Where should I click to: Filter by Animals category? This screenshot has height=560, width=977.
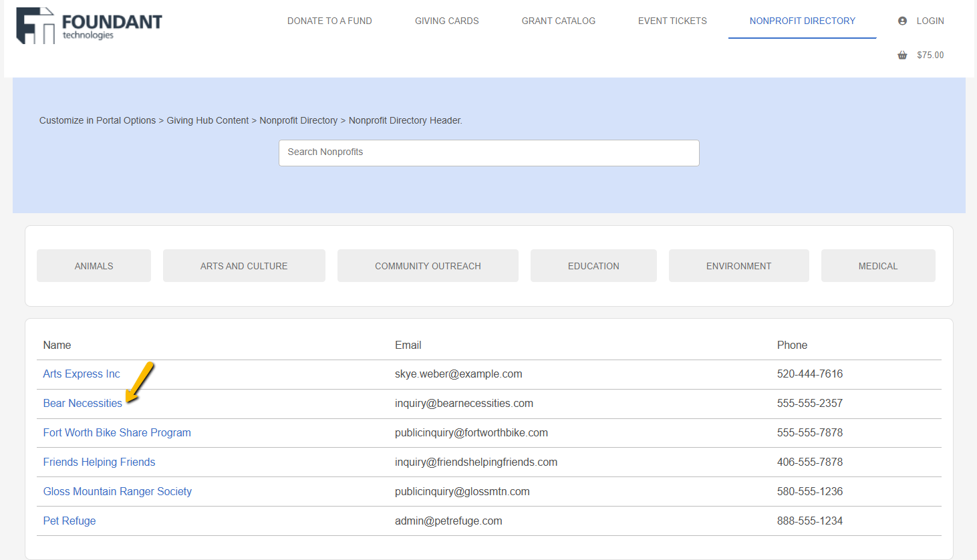pyautogui.click(x=94, y=266)
